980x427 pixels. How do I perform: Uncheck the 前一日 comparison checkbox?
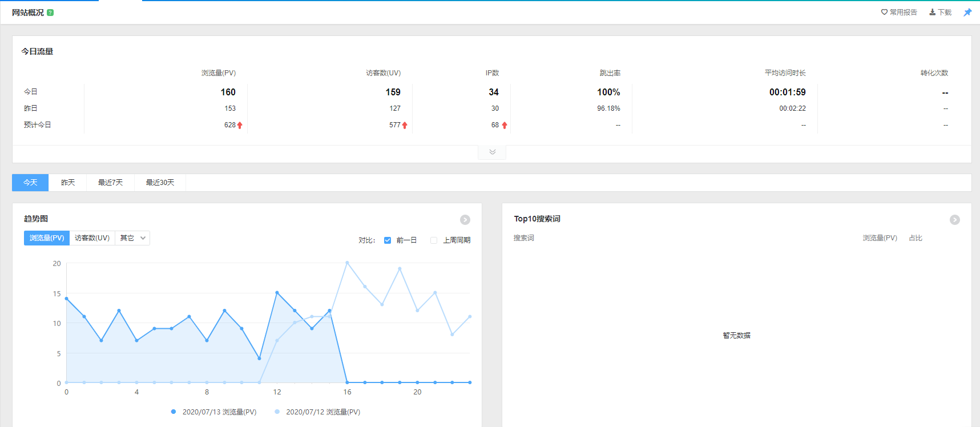point(388,240)
